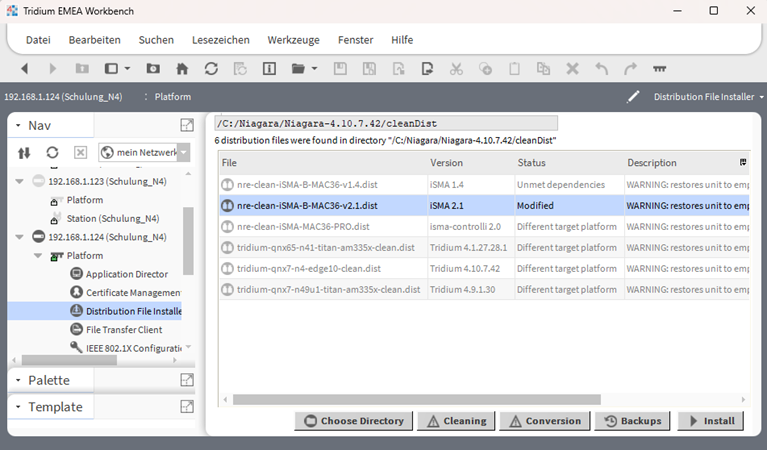Viewport: 767px width, 450px height.
Task: Click the scissors cut icon
Action: click(x=456, y=68)
